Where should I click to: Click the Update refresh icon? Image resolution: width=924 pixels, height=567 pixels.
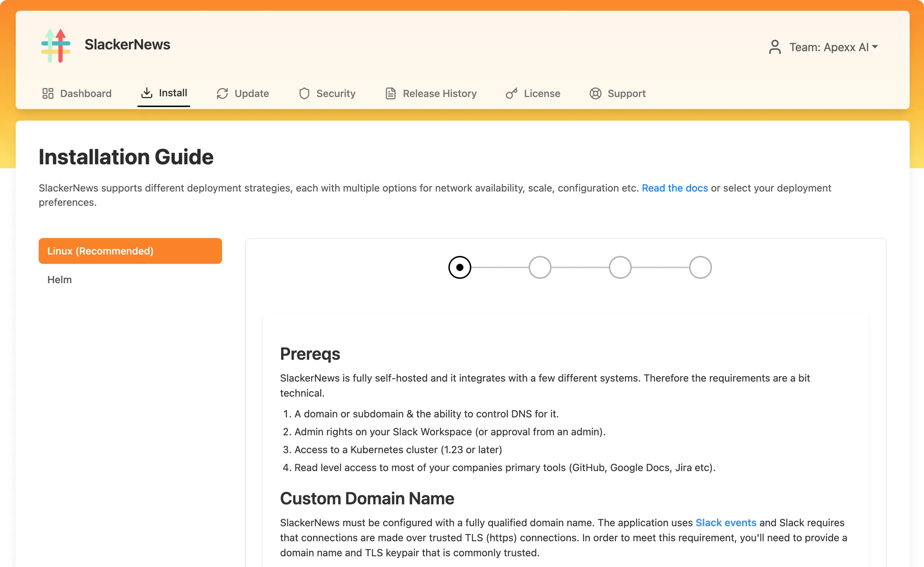(222, 93)
